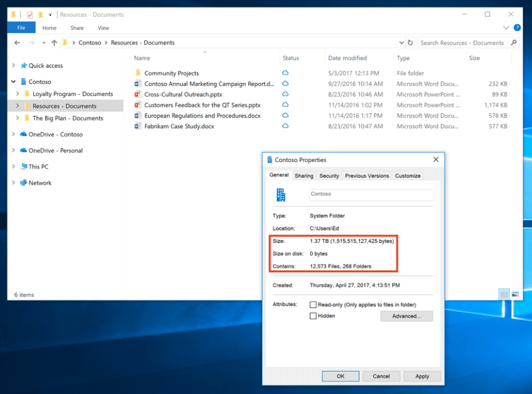Screen dimensions: 532x394
Task: Open Previous Versions tab in Properties
Action: pyautogui.click(x=367, y=176)
